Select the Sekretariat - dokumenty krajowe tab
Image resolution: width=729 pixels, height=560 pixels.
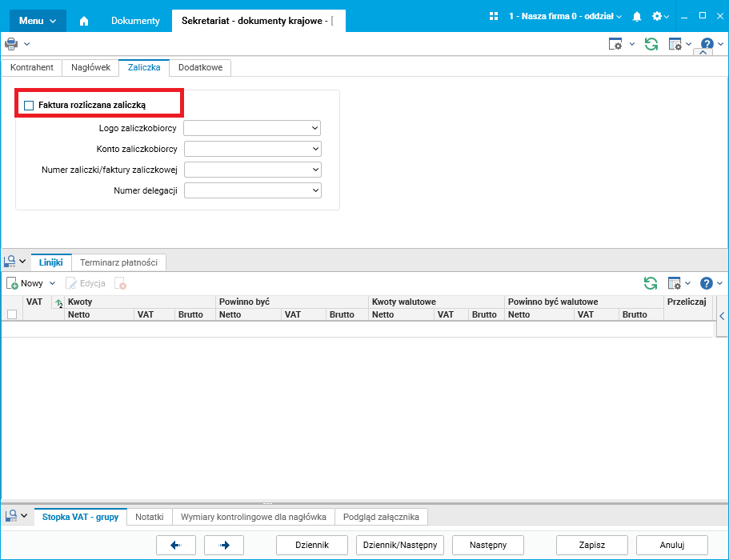coord(258,21)
